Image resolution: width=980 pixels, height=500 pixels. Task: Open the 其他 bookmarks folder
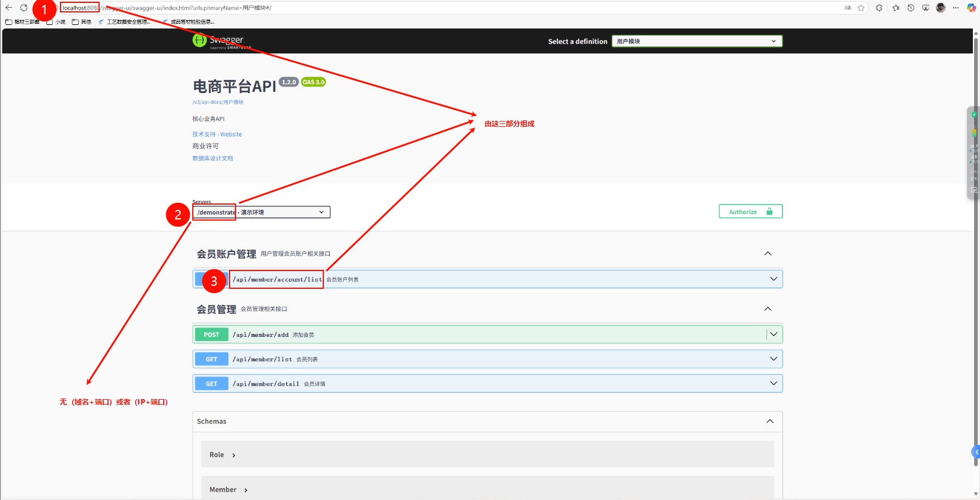[x=82, y=22]
